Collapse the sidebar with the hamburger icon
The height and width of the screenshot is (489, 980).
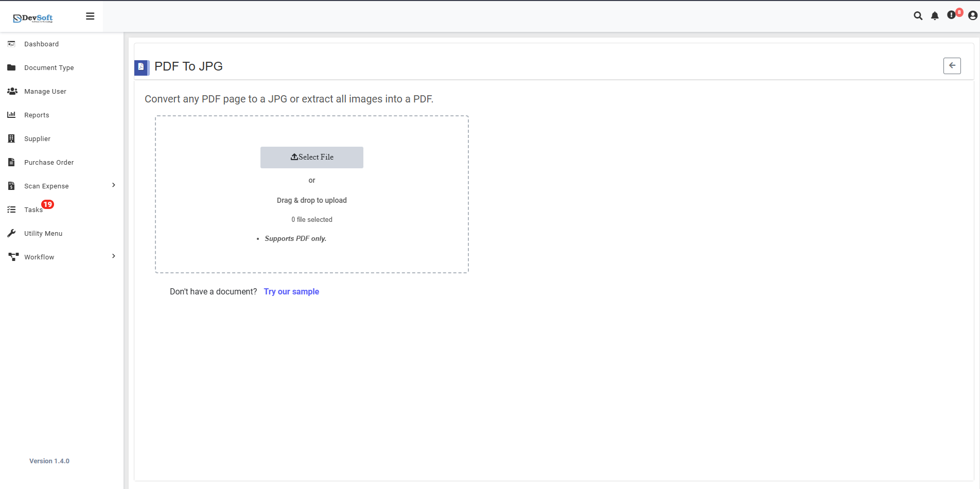(90, 16)
